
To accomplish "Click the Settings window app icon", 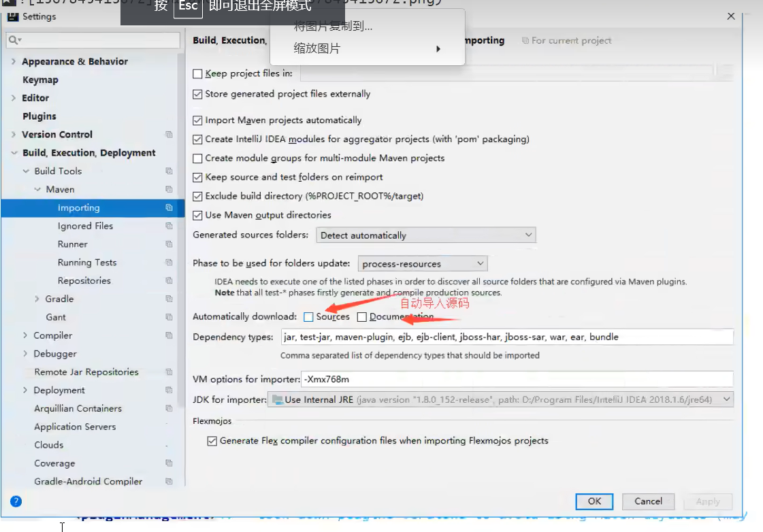I will coord(13,16).
